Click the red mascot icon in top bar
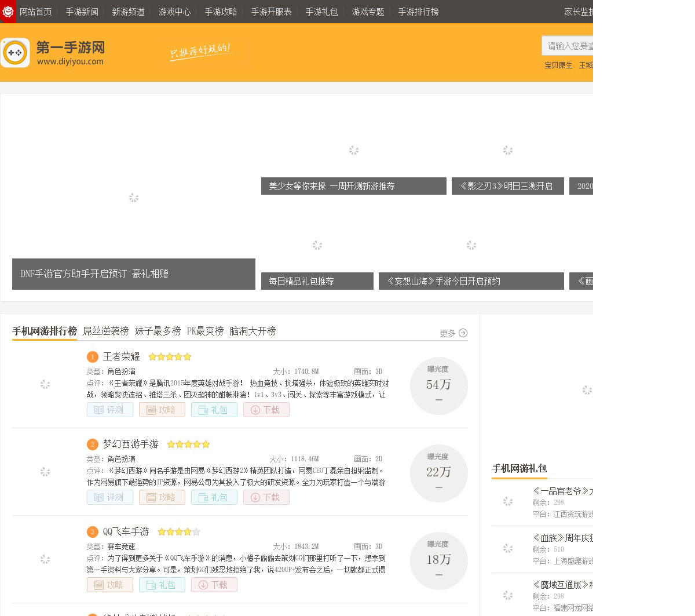 8,12
